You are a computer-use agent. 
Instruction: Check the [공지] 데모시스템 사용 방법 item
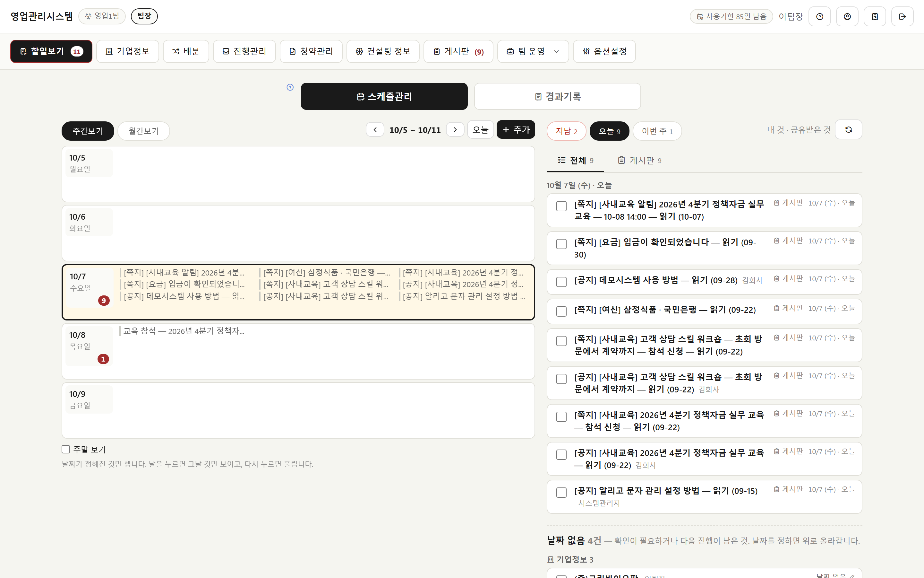pyautogui.click(x=561, y=282)
